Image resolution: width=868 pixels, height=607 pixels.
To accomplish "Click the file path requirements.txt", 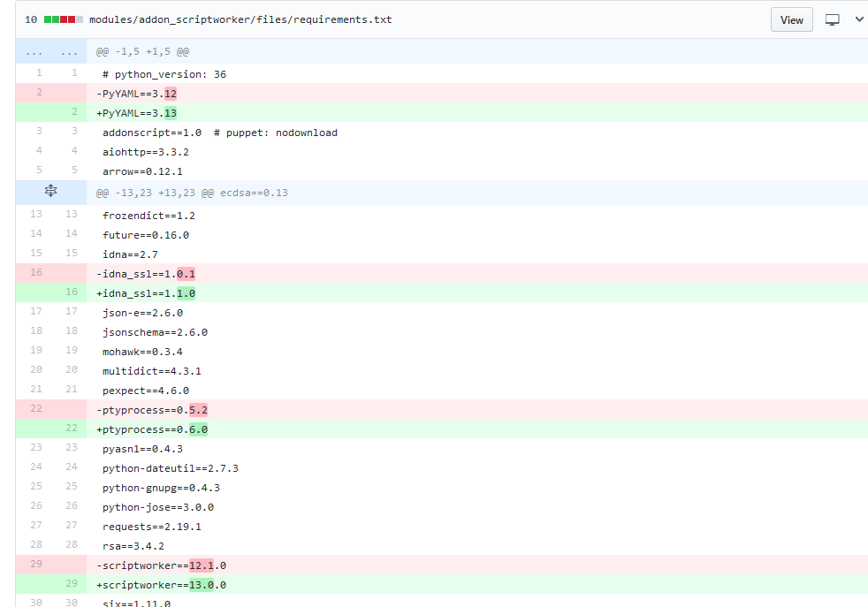I will [240, 19].
